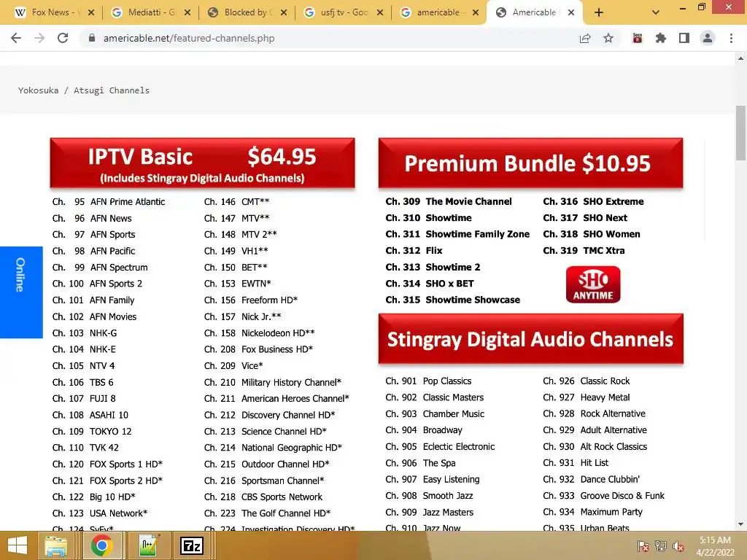The height and width of the screenshot is (560, 747).
Task: Click the scrollbar down arrow
Action: (740, 524)
